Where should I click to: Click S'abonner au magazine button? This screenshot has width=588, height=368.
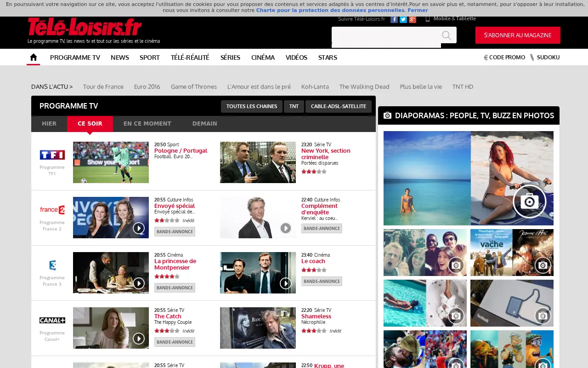click(518, 35)
